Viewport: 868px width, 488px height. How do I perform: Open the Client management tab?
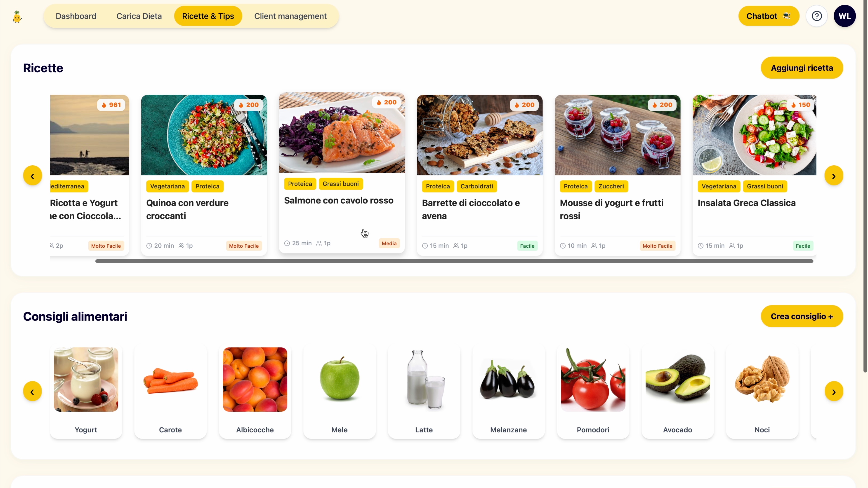click(x=290, y=16)
